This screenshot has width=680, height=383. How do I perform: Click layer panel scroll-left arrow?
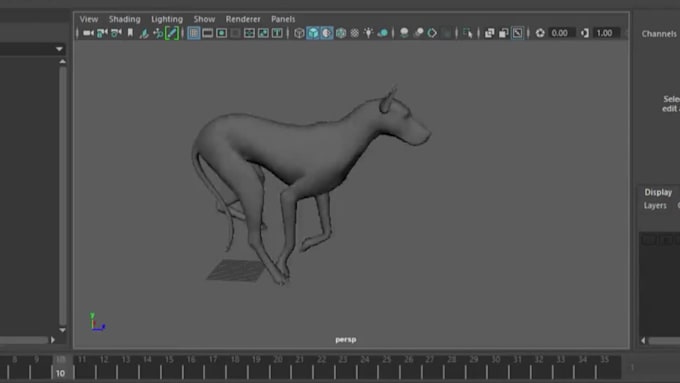point(643,340)
